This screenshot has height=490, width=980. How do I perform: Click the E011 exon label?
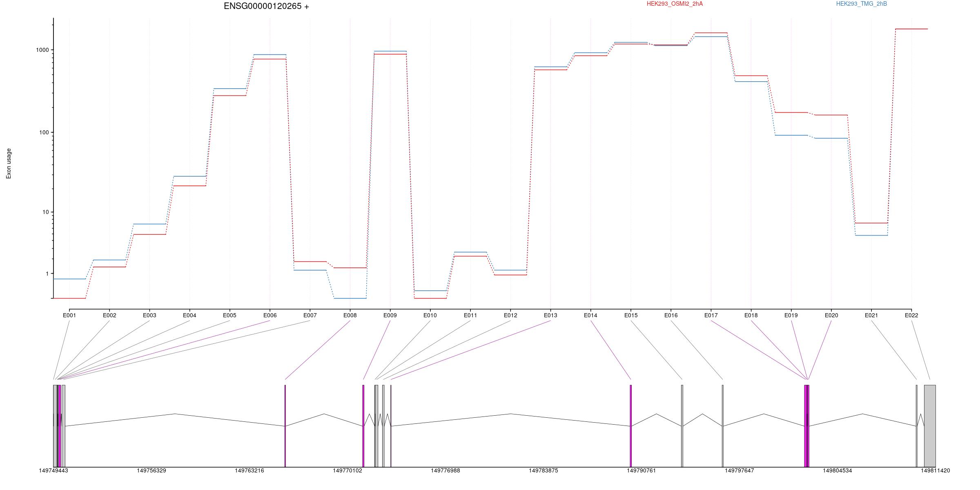tap(470, 315)
